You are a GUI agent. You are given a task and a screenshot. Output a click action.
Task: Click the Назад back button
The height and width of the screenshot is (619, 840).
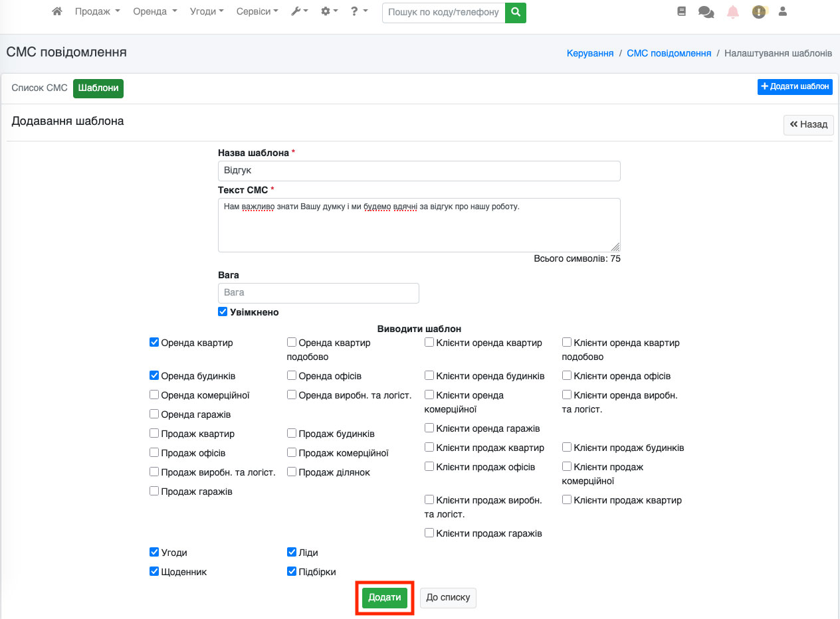tap(808, 124)
